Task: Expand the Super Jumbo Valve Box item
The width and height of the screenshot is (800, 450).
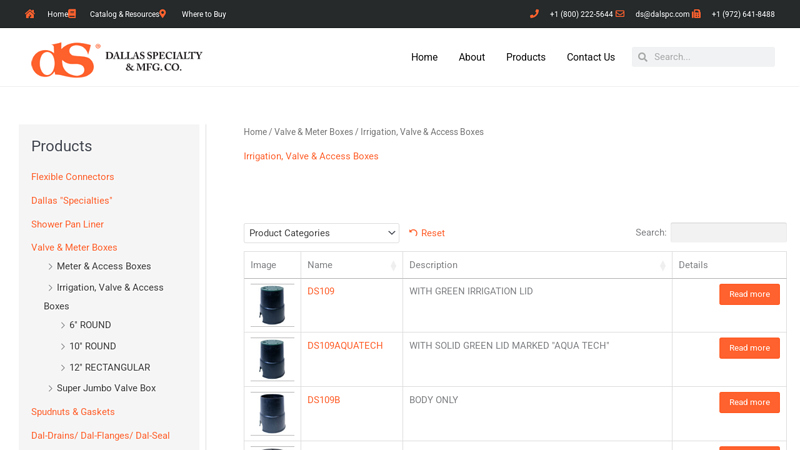Action: click(51, 388)
